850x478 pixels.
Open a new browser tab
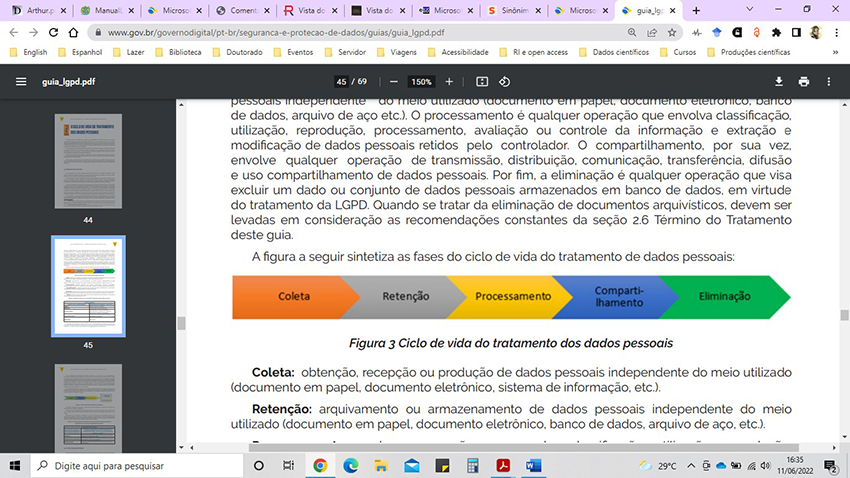coord(696,11)
